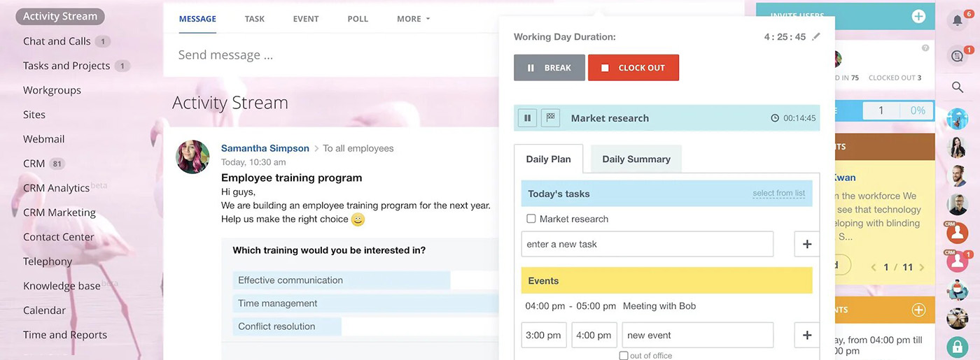Click the green lock icon

point(957,347)
